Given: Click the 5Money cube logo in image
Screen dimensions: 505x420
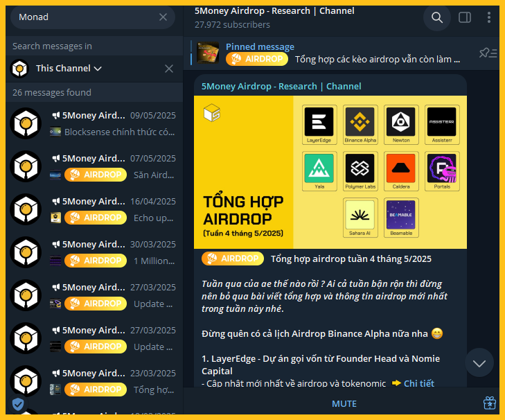Looking at the screenshot, I should 212,113.
